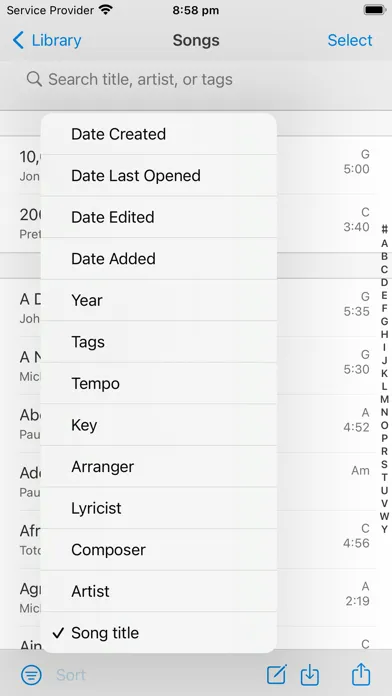
Task: Sort by Date Last Opened
Action: click(158, 175)
